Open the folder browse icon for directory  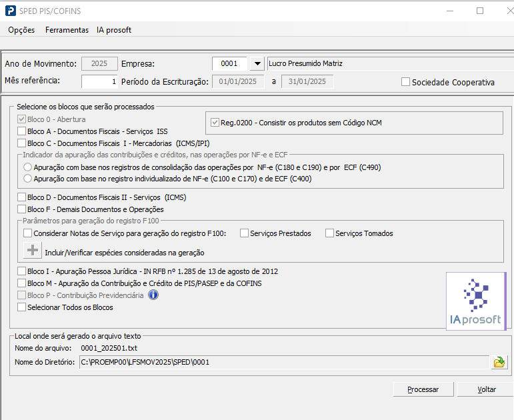click(x=498, y=362)
